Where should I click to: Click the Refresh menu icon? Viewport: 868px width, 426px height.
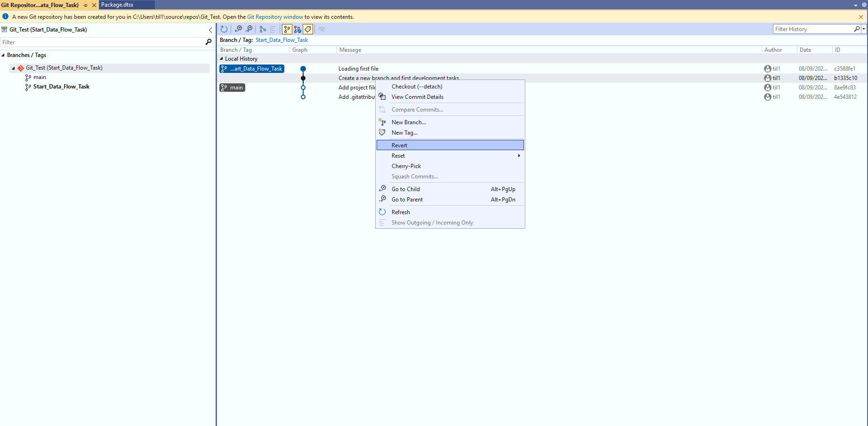coord(382,212)
